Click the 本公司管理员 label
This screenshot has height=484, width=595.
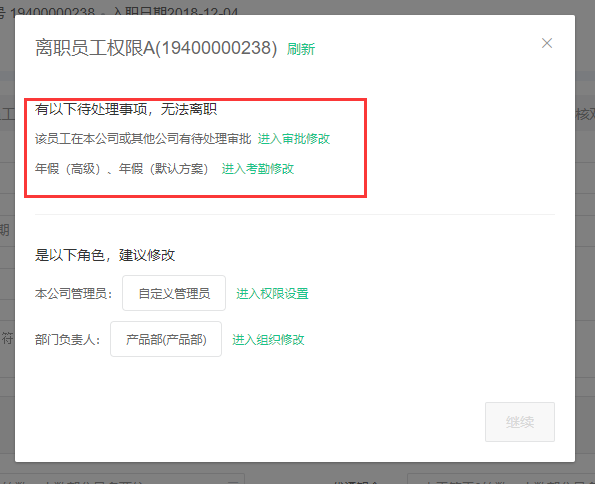[x=74, y=293]
